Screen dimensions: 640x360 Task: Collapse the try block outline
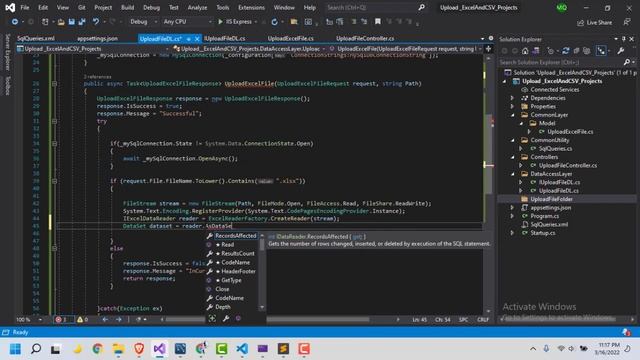click(54, 121)
